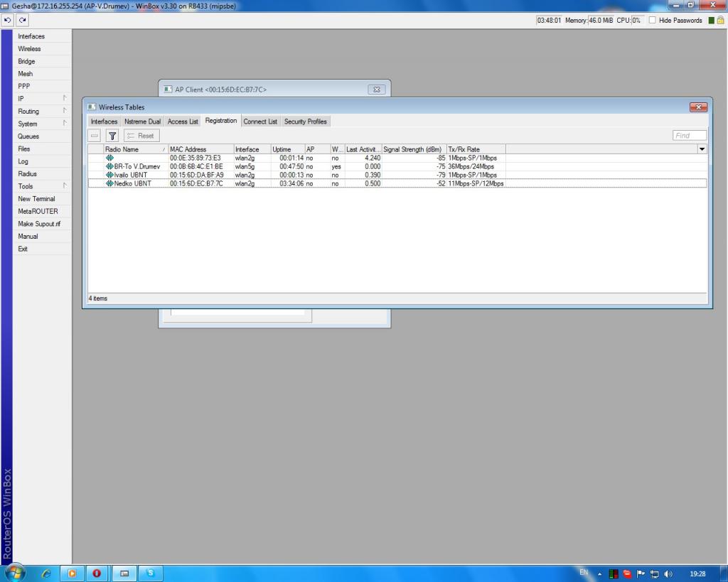Open the filter funnel in Wireless Tables
728x582 pixels.
click(112, 136)
